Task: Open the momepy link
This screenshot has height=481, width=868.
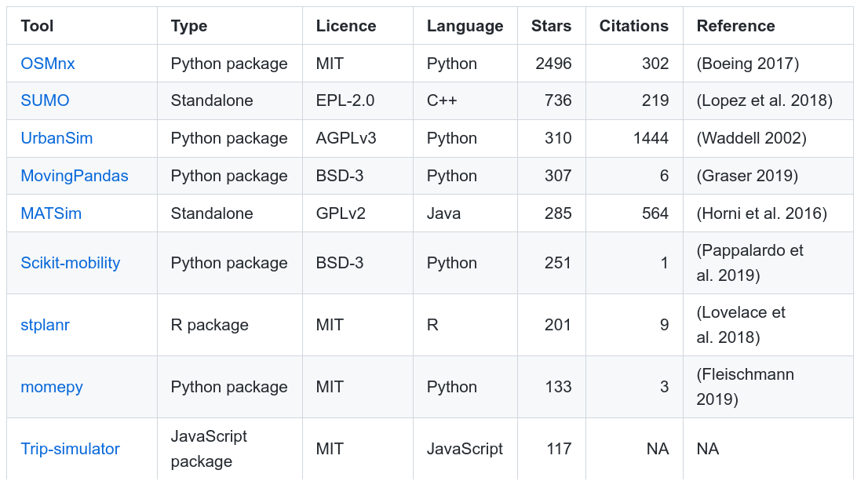Action: click(x=52, y=387)
